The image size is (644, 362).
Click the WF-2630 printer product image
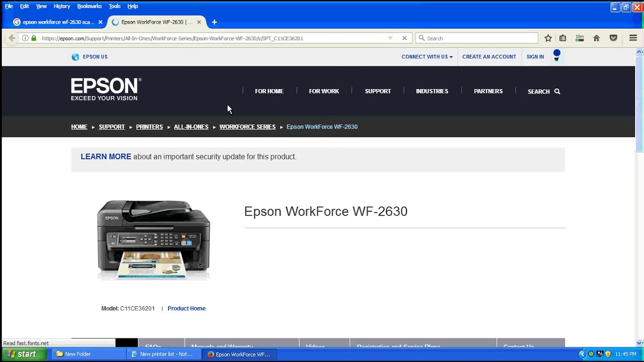pyautogui.click(x=153, y=240)
